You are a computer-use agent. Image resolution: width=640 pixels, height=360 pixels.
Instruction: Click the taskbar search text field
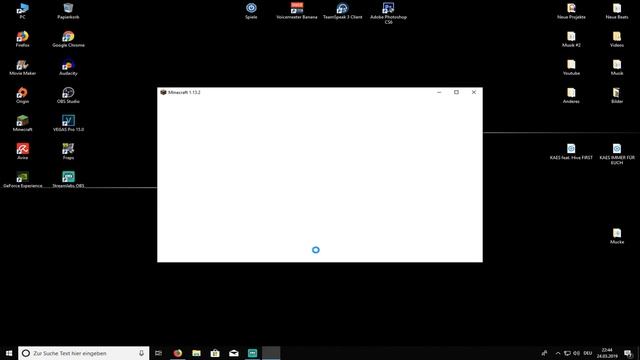(84, 353)
